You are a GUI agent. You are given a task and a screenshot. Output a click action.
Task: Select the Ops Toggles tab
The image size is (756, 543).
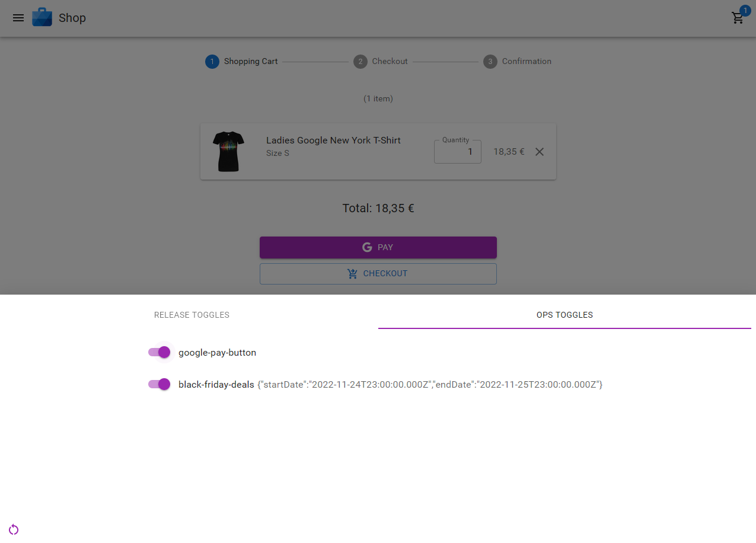click(x=564, y=315)
